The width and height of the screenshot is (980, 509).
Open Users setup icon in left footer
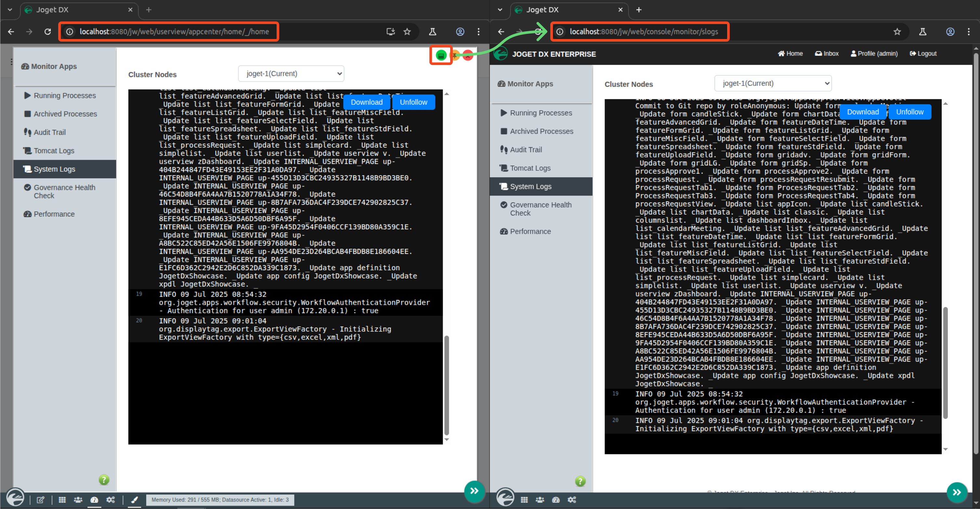coord(78,500)
